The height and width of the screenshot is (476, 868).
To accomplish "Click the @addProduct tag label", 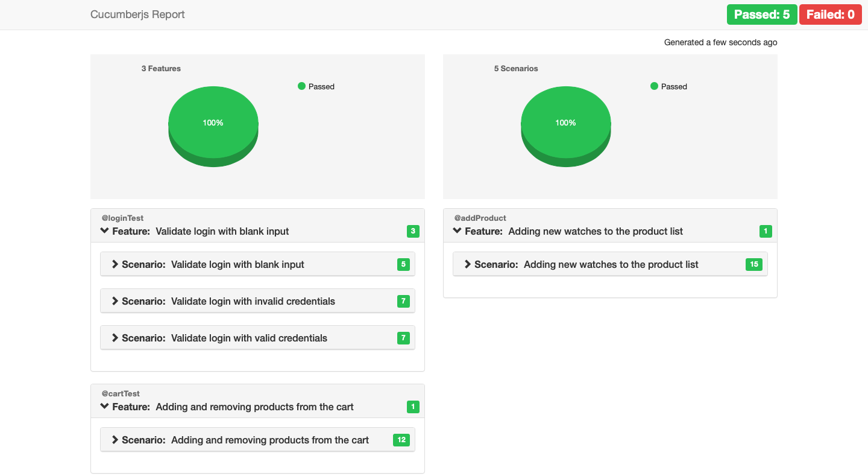I will pyautogui.click(x=480, y=218).
